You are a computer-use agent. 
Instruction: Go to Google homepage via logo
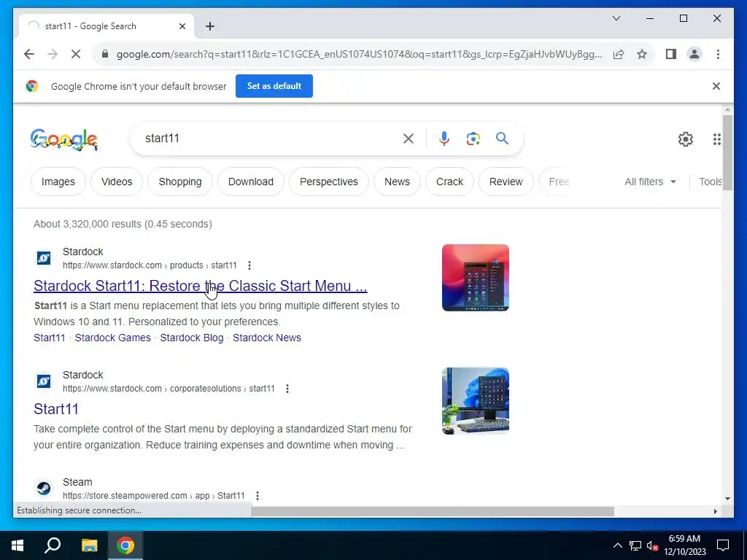click(x=64, y=139)
